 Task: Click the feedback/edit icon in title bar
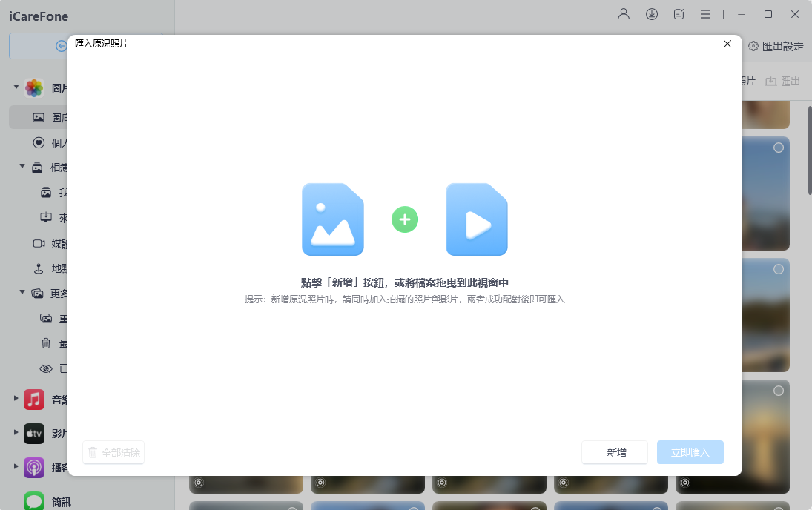click(679, 14)
